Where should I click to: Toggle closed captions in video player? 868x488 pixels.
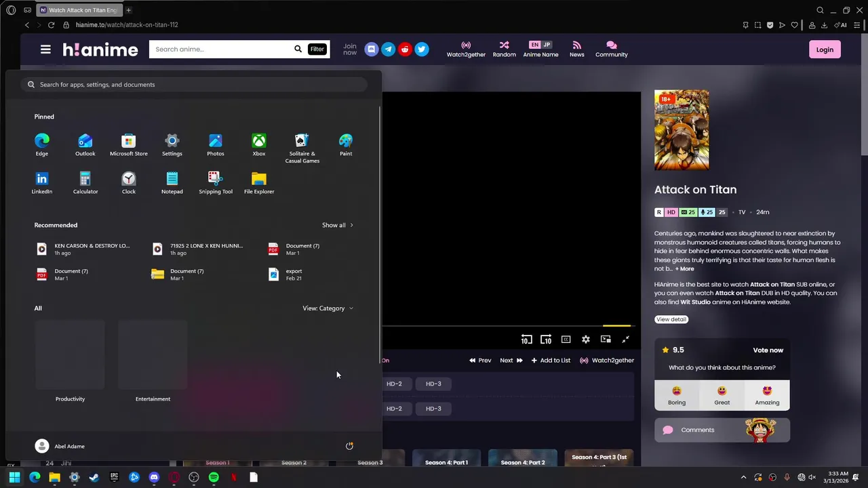pos(566,340)
